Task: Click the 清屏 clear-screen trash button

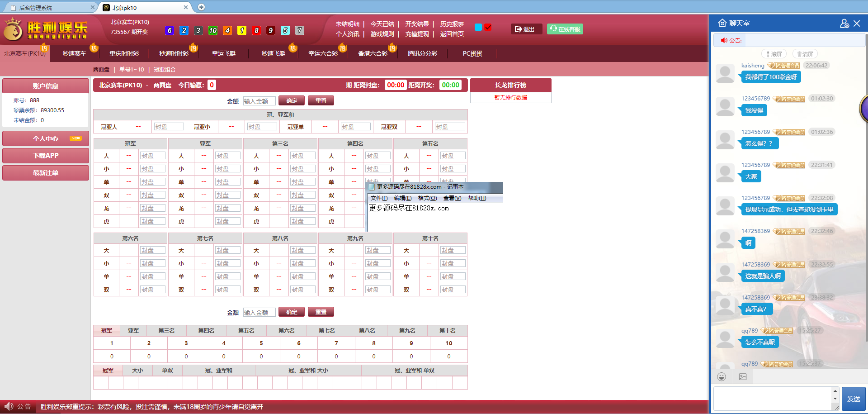Action: point(805,54)
